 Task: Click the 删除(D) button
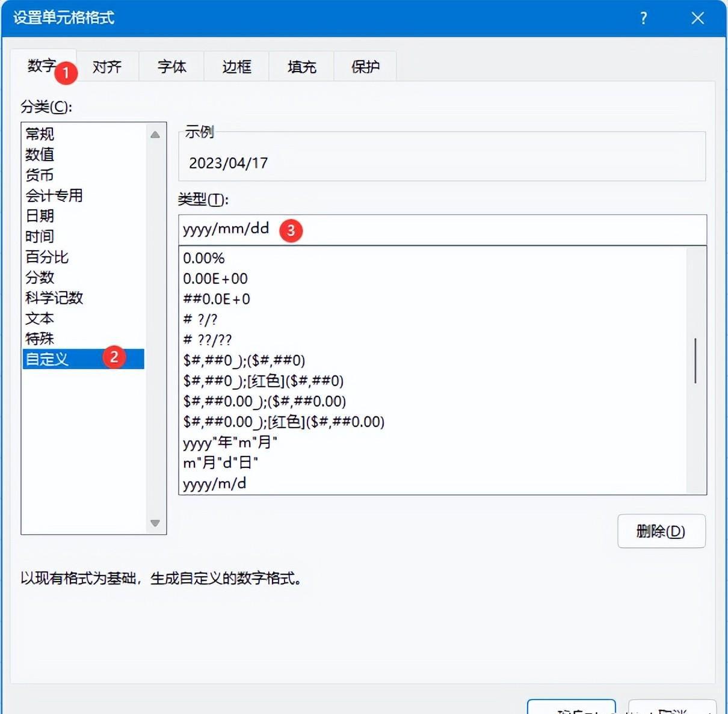661,531
